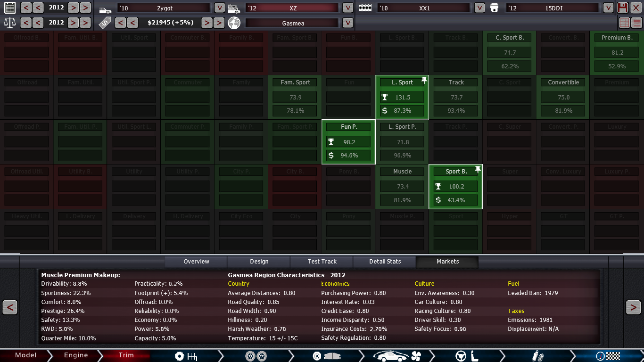Select the L. Sport P. market cell

[402, 142]
